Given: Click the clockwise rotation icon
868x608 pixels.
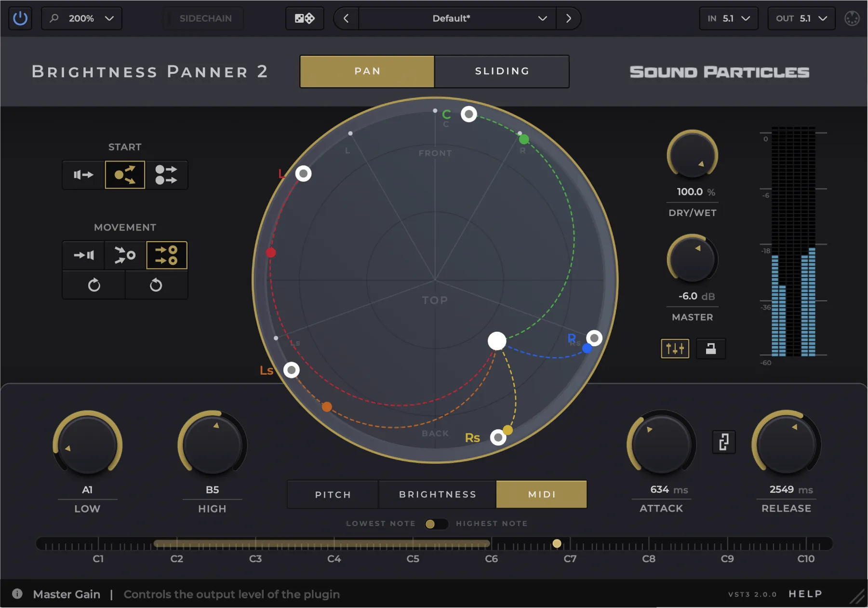Looking at the screenshot, I should (94, 285).
